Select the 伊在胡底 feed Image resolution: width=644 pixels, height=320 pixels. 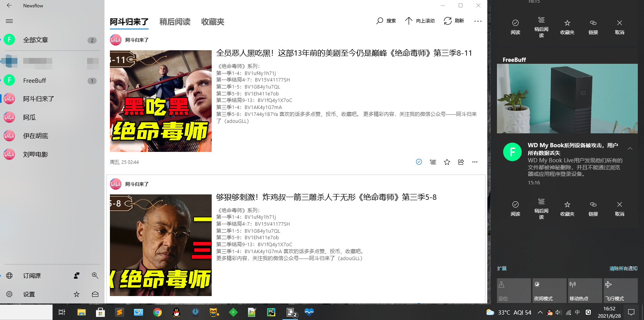click(52, 136)
